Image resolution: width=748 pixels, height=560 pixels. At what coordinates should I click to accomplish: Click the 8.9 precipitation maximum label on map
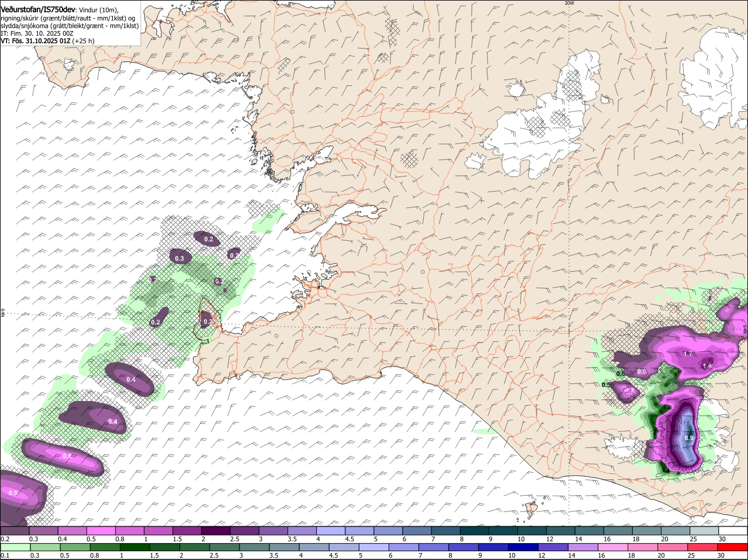tap(688, 438)
